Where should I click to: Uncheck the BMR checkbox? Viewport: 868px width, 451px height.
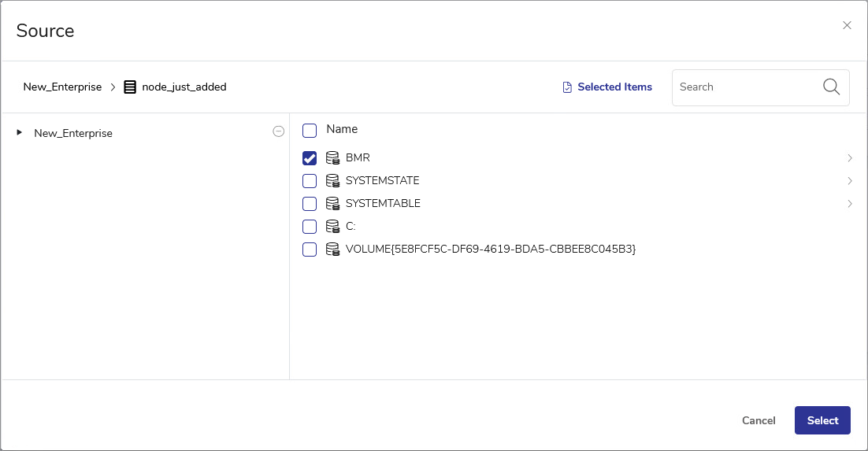click(310, 158)
